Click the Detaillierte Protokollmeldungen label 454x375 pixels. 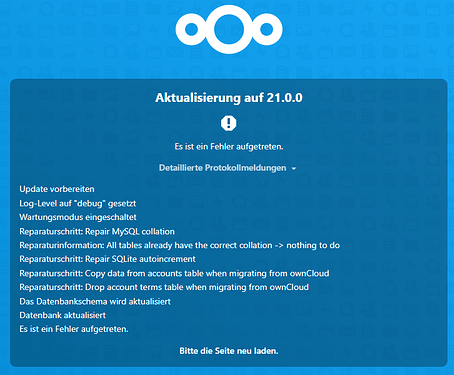click(222, 168)
